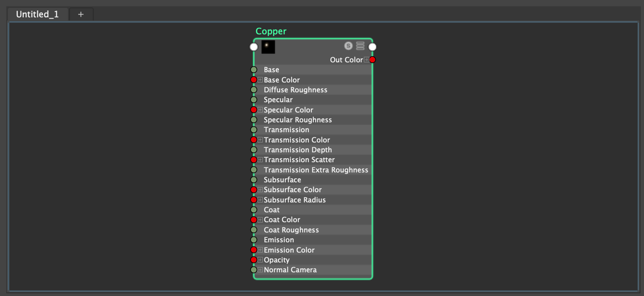This screenshot has width=644, height=296.
Task: Expand the Base Color attribute components
Action: (260, 80)
